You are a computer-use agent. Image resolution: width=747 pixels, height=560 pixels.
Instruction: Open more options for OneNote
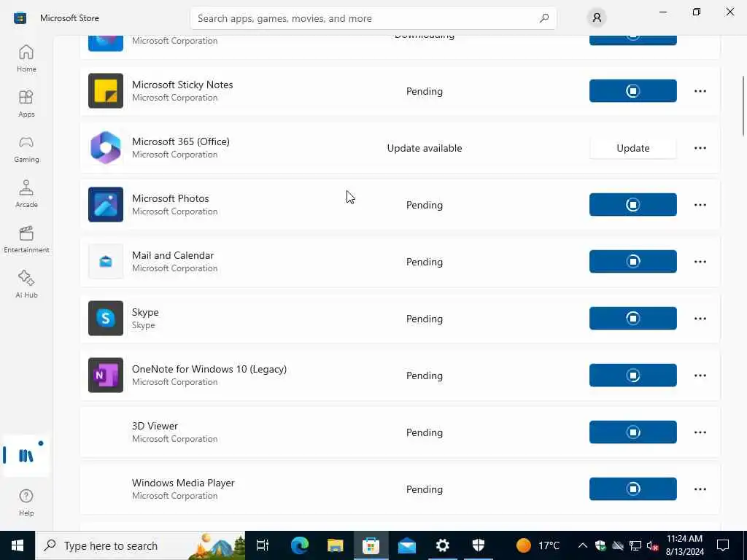[700, 376]
